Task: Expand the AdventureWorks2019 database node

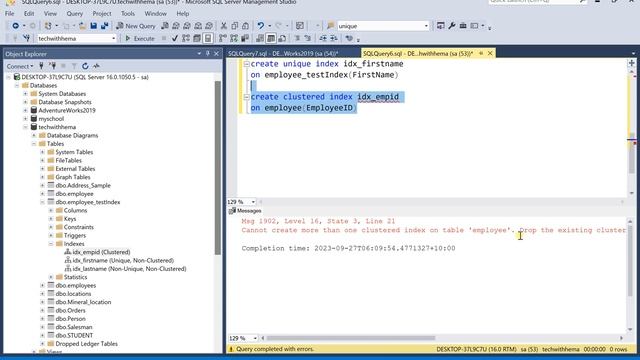Action: 26,110
